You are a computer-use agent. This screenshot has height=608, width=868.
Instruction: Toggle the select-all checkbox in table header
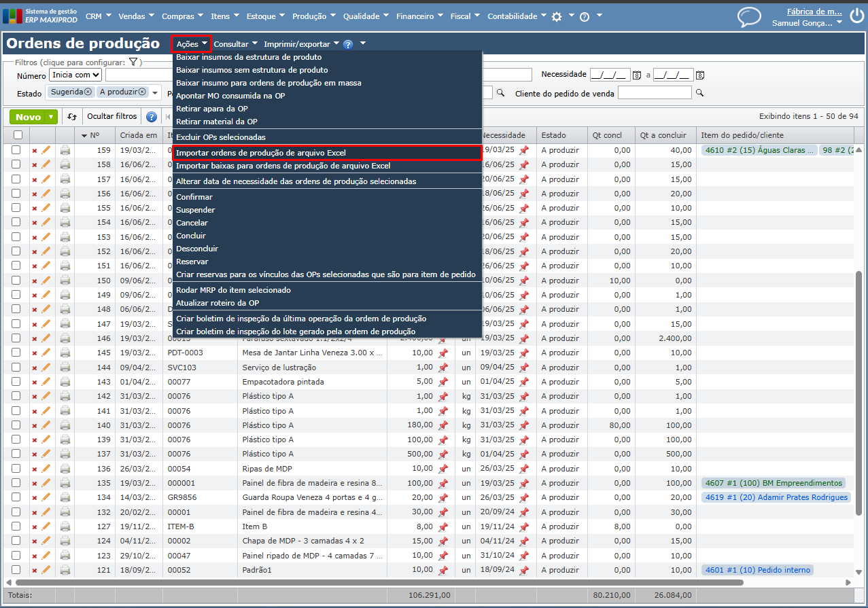[x=18, y=135]
